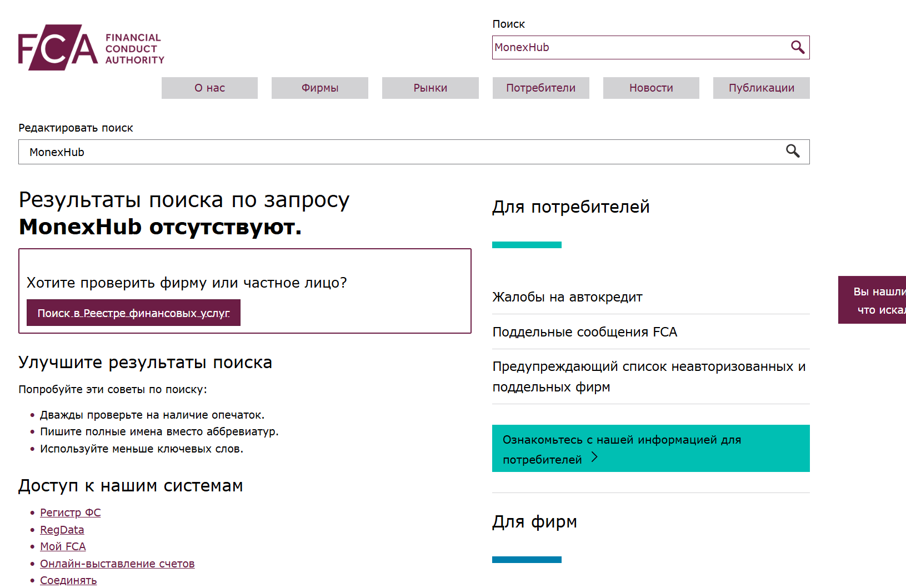Open Жалобы на автокредит

coord(567,296)
